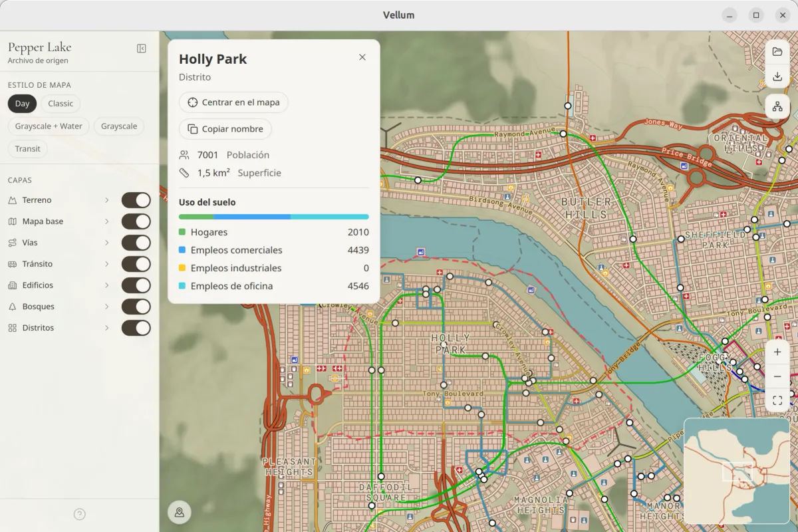This screenshot has width=798, height=532.
Task: Select the Classic map style
Action: pos(61,104)
